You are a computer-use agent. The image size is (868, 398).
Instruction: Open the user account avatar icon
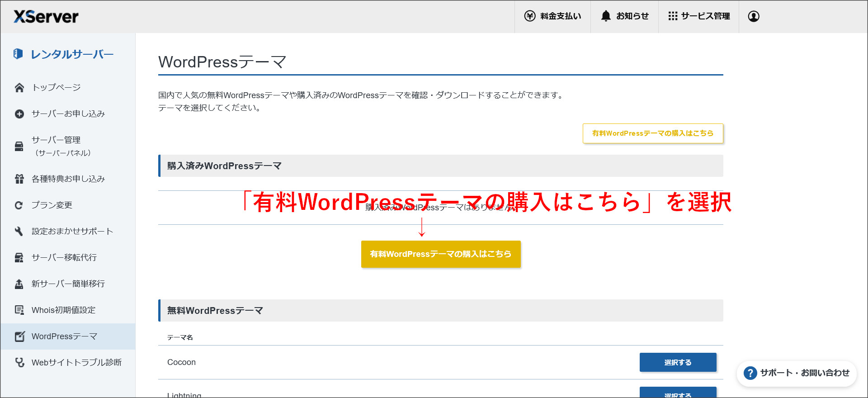[754, 16]
